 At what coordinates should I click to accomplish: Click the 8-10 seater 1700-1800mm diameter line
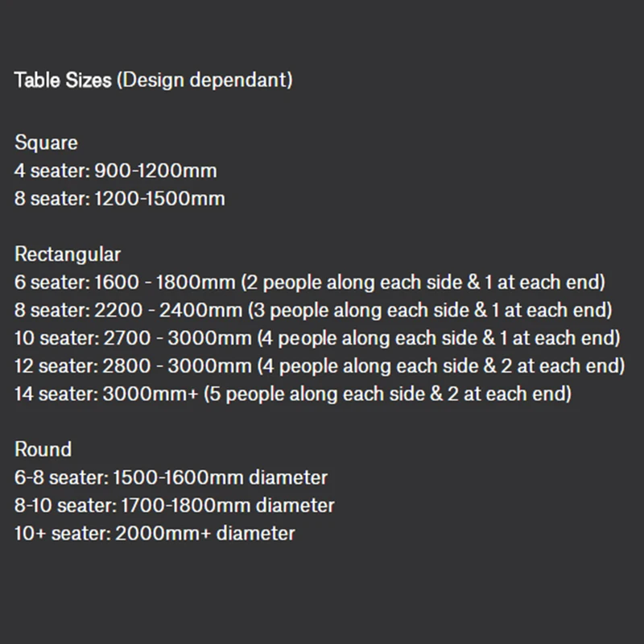click(x=174, y=506)
